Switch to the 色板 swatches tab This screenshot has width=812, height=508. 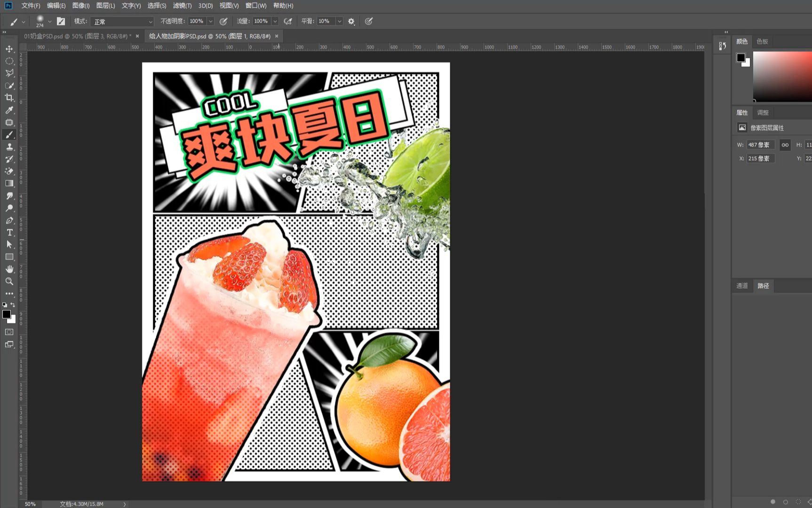[x=762, y=41]
